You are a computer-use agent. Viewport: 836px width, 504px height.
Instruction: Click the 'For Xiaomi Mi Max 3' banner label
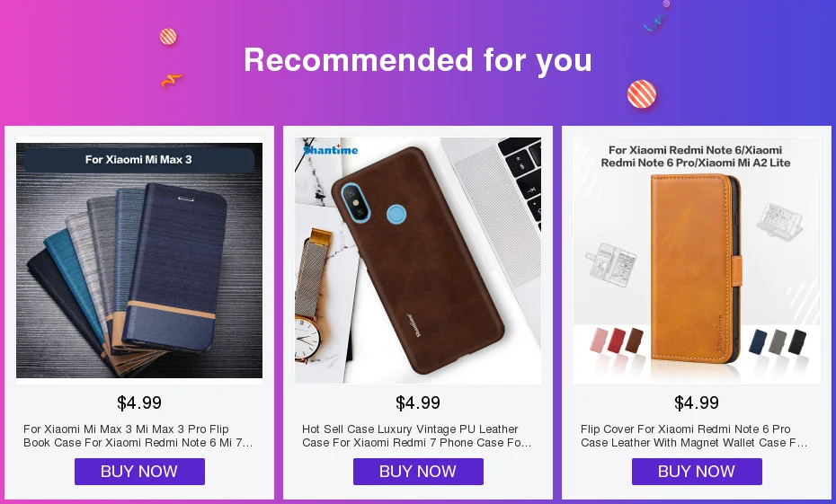click(x=138, y=159)
